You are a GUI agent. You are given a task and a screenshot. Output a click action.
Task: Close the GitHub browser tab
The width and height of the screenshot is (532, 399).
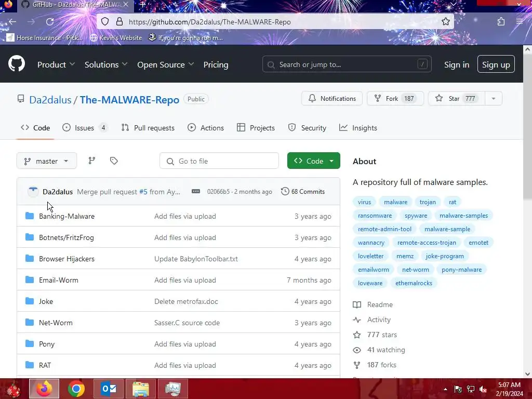[x=126, y=5]
